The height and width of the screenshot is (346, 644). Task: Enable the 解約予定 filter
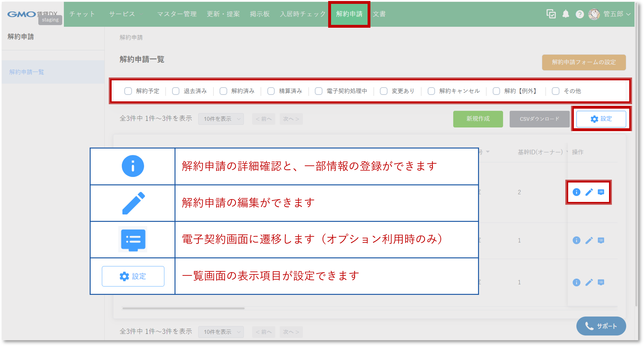tap(128, 91)
